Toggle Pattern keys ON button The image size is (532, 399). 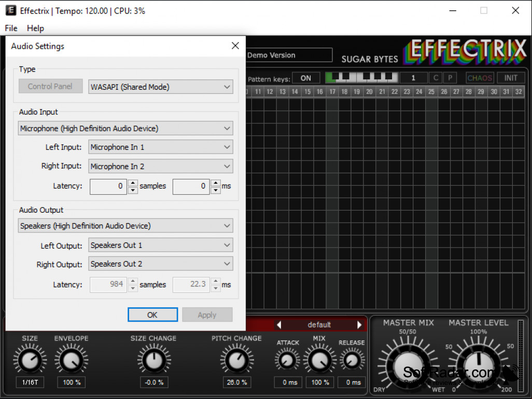306,78
